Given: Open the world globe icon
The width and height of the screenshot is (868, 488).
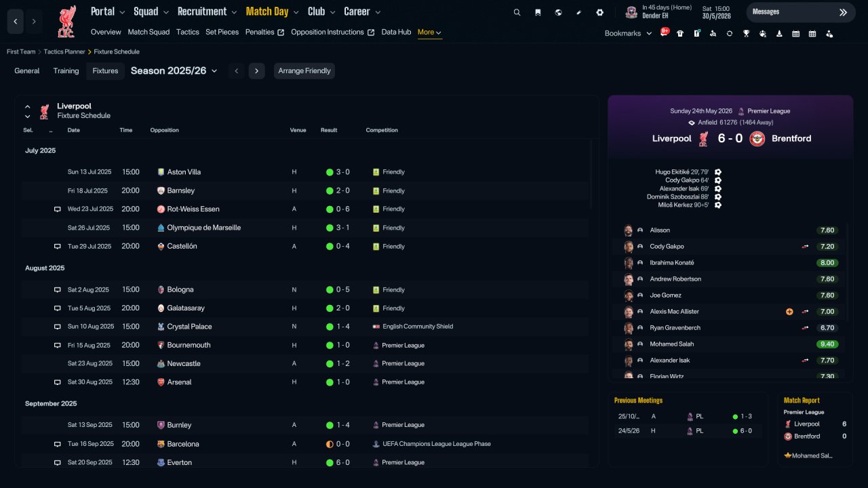Looking at the screenshot, I should pyautogui.click(x=558, y=12).
